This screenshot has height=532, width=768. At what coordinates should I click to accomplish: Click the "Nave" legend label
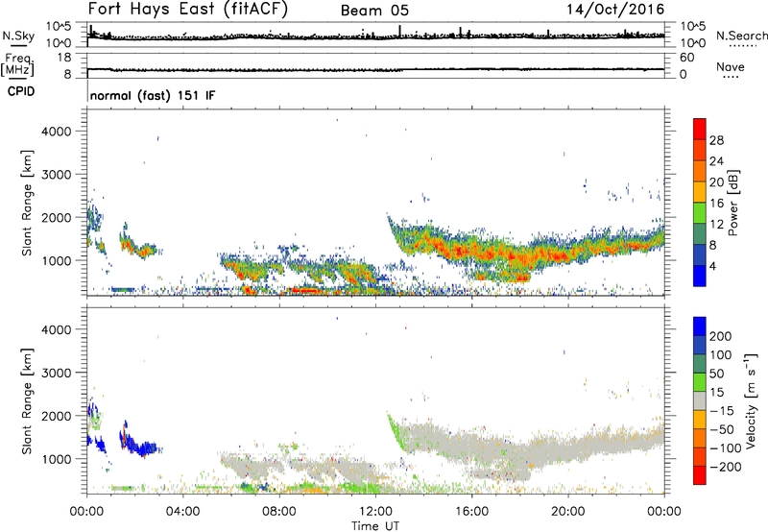731,66
